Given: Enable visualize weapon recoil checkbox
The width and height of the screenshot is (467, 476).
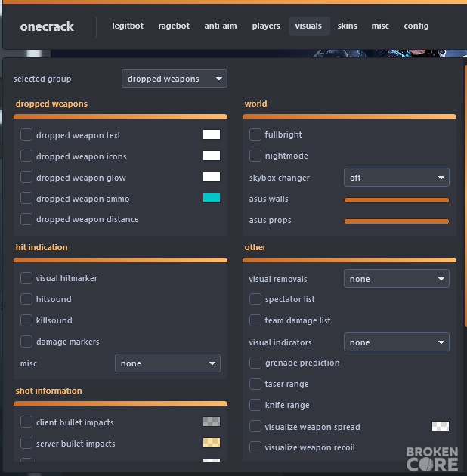Looking at the screenshot, I should pyautogui.click(x=255, y=447).
